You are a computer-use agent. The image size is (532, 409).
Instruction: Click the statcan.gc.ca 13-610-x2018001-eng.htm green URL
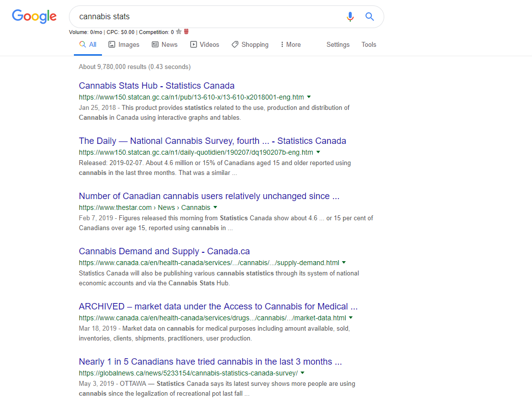tap(191, 98)
